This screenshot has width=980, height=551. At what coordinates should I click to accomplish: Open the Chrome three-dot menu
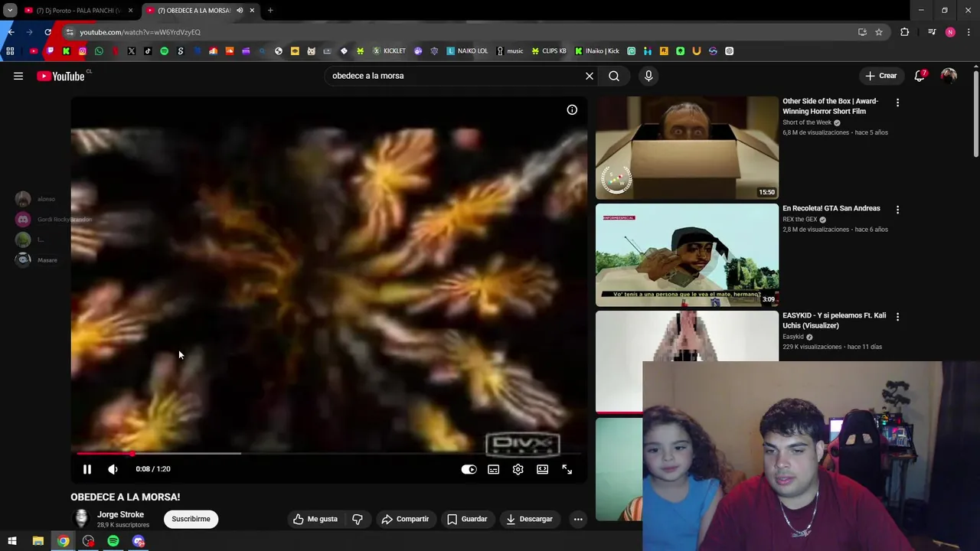coord(969,32)
